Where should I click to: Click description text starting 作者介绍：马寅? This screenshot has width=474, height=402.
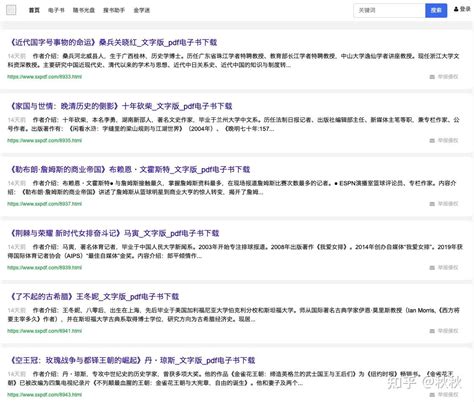pos(235,251)
